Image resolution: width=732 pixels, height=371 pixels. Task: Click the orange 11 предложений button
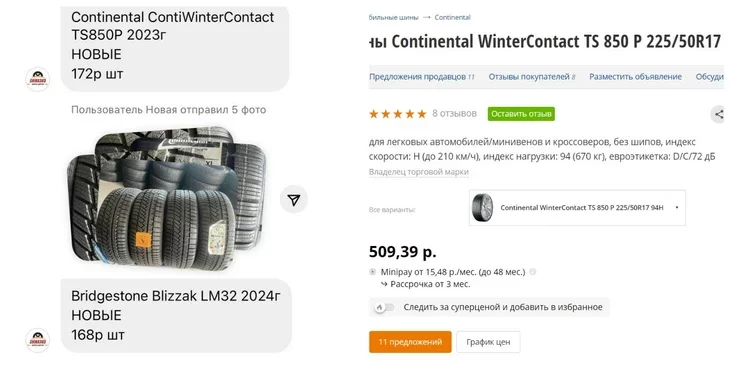410,342
